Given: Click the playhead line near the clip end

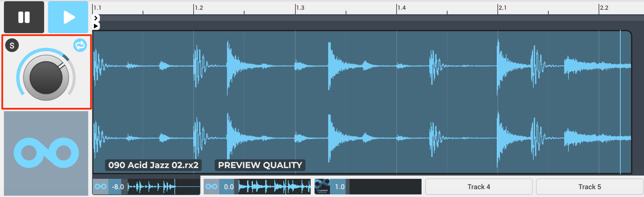Looking at the screenshot, I should point(620,102).
